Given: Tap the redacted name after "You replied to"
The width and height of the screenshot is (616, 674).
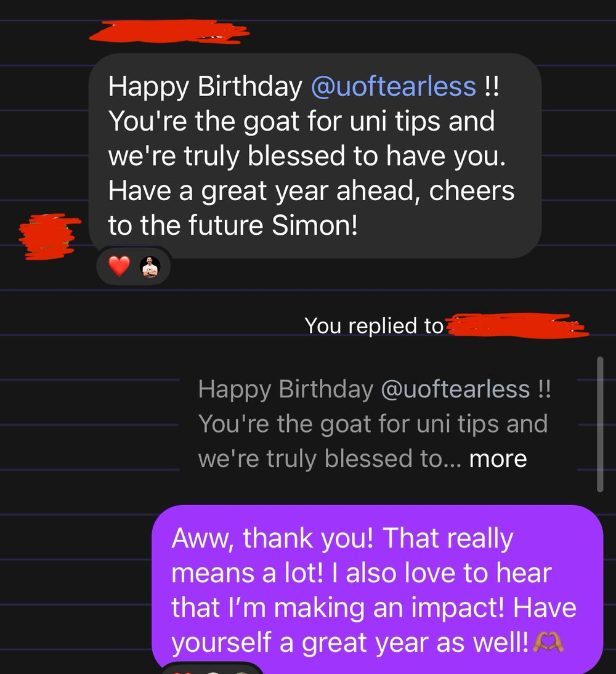Looking at the screenshot, I should coord(516,326).
